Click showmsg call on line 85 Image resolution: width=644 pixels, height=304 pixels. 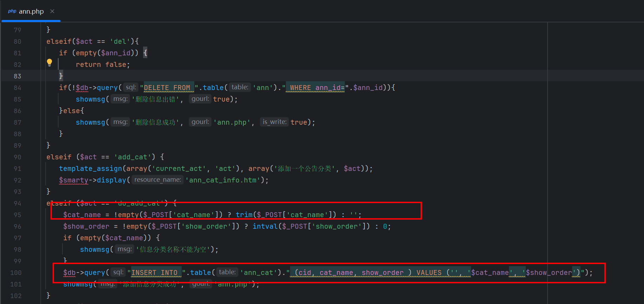click(90, 99)
